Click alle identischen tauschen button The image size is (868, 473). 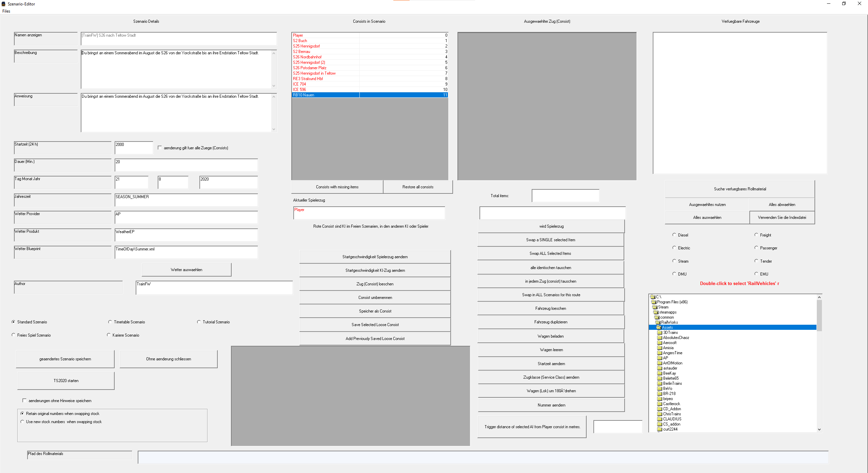pyautogui.click(x=551, y=268)
